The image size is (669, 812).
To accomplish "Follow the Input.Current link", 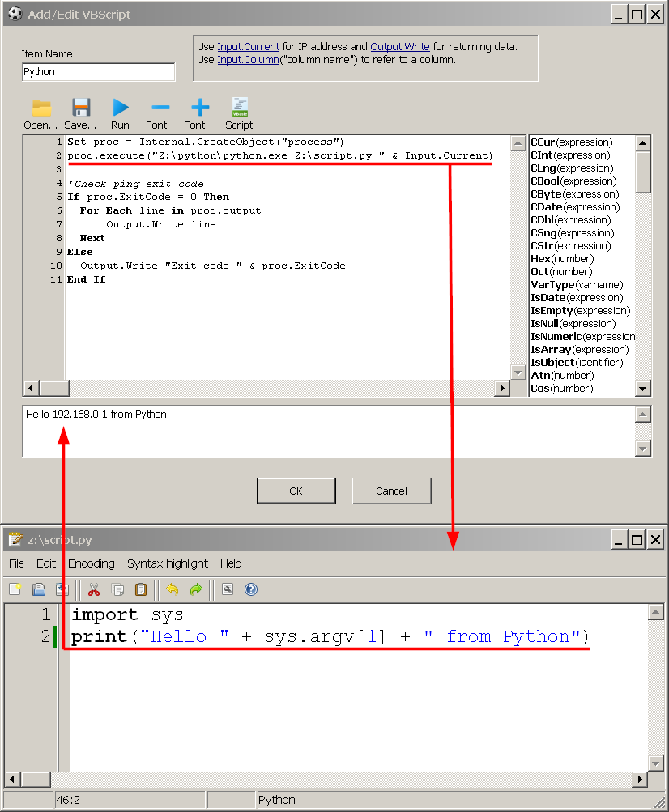I will pos(248,47).
